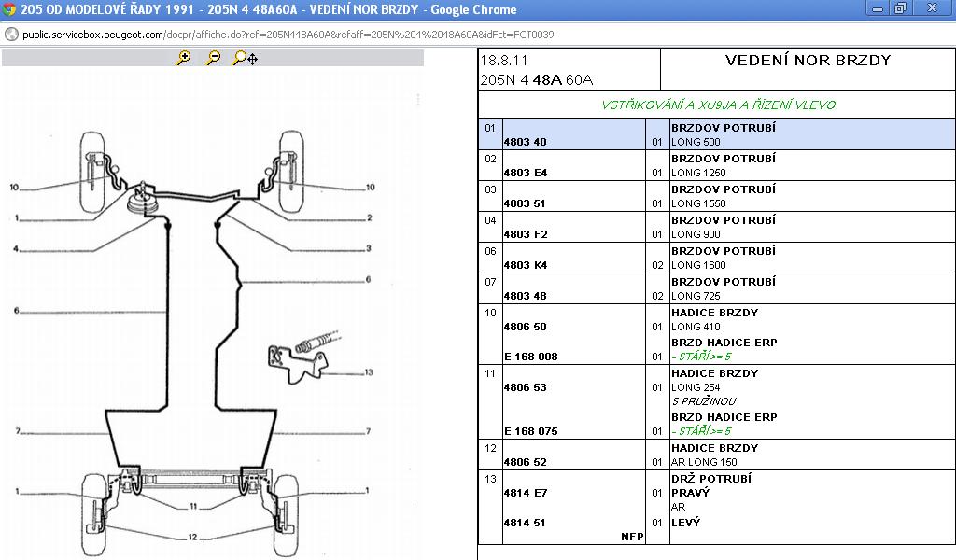The height and width of the screenshot is (560, 956).
Task: Select part number 4803 51 in row 03
Action: pos(525,203)
